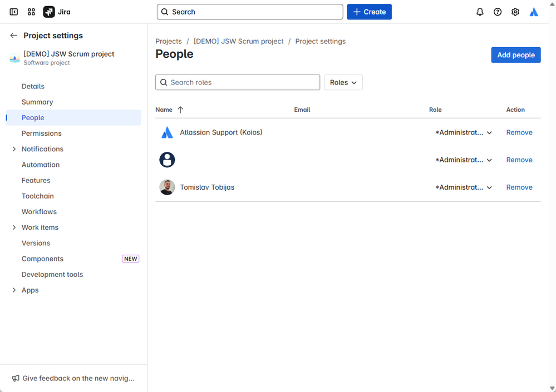Image resolution: width=556 pixels, height=392 pixels.
Task: Go back using the Project settings arrow
Action: 13,36
